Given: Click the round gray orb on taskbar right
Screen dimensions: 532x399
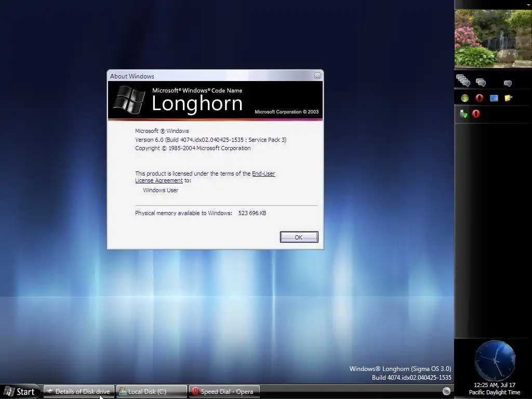Looking at the screenshot, I should point(446,391).
